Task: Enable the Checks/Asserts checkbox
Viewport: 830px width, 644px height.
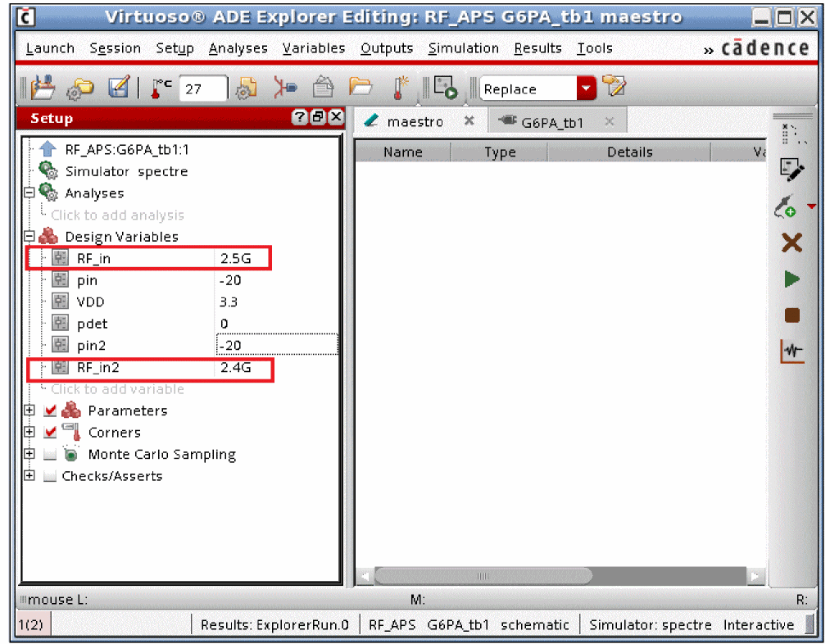Action: pyautogui.click(x=50, y=476)
